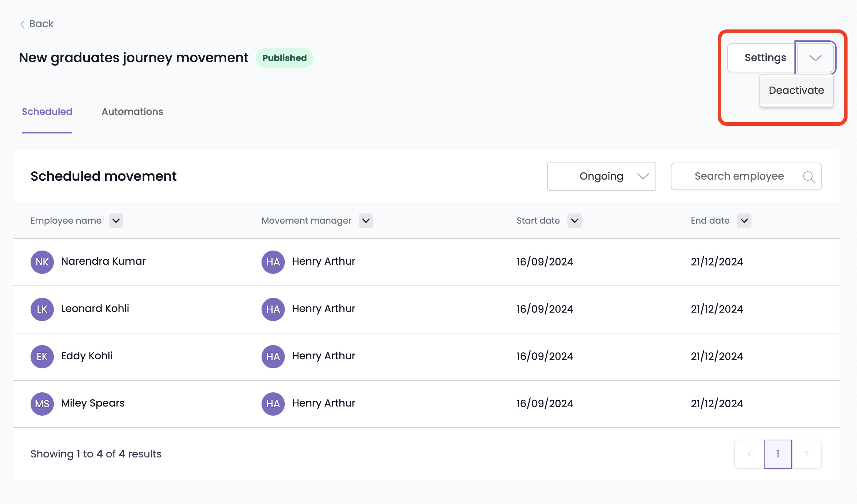Click the HA avatar in Miley Spears' row
The width and height of the screenshot is (857, 504).
tap(273, 404)
